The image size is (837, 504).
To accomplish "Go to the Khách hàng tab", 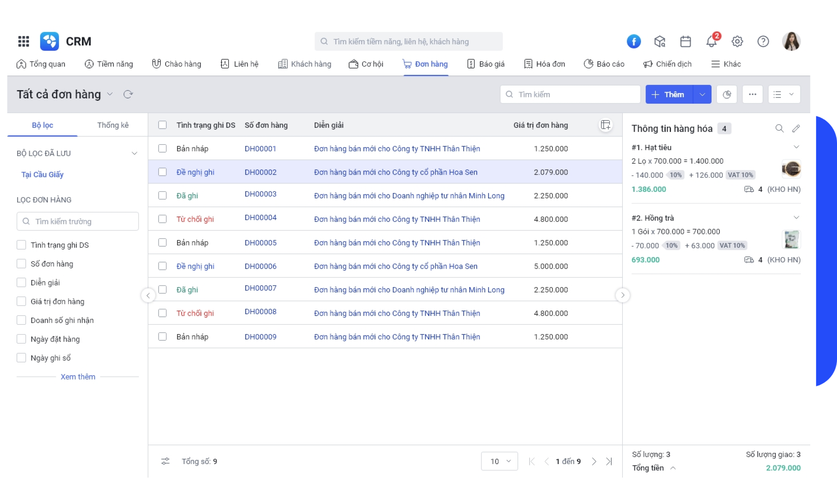I will point(304,64).
